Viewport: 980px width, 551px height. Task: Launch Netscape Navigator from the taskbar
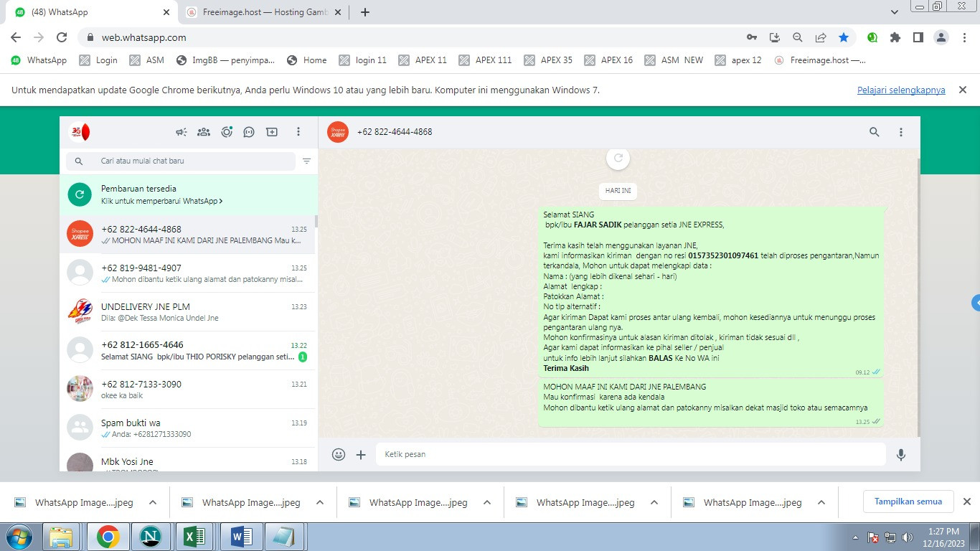coord(151,537)
